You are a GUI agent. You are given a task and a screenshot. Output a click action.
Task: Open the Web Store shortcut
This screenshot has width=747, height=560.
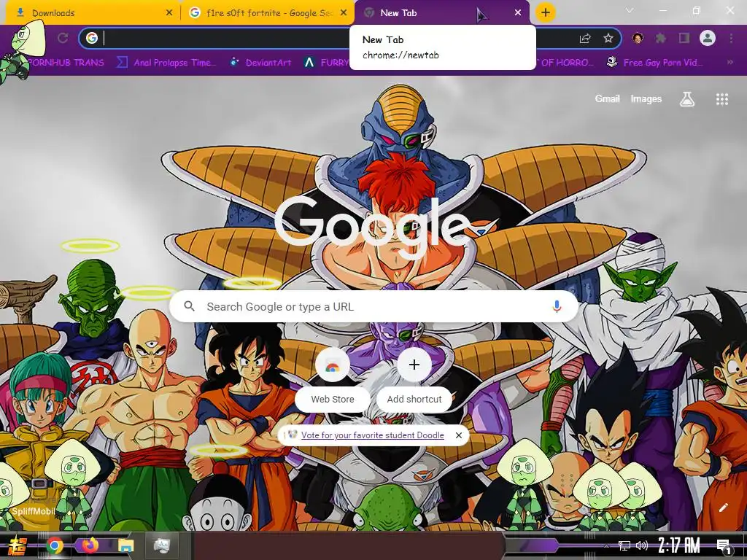pyautogui.click(x=333, y=380)
